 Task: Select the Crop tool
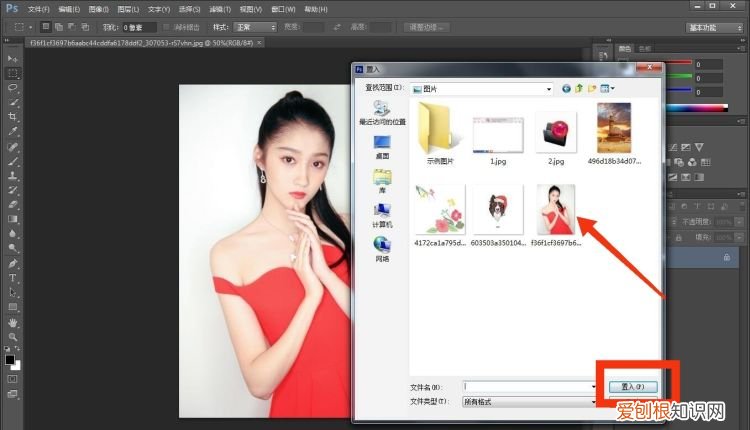[x=12, y=116]
